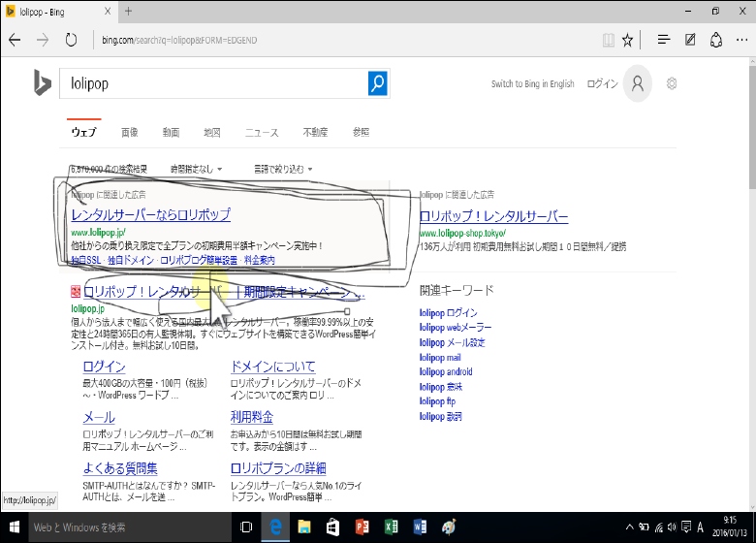Open the user profile avatar icon

(638, 83)
